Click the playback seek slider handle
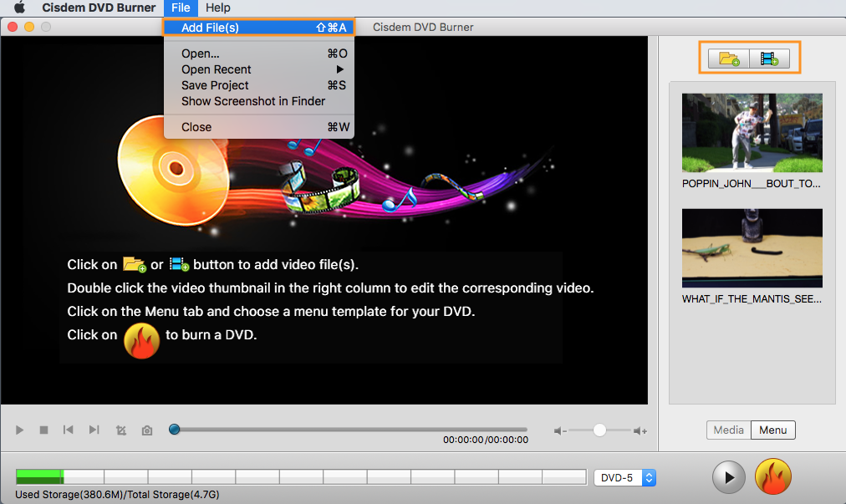The image size is (846, 504). click(174, 429)
